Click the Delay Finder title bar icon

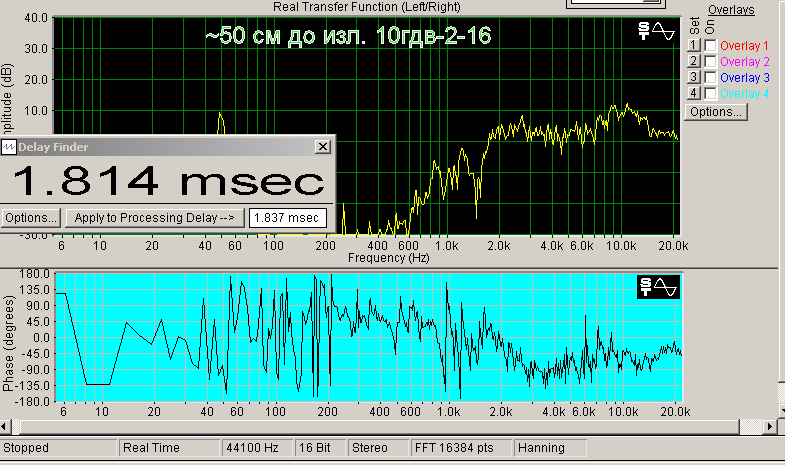tap(9, 147)
